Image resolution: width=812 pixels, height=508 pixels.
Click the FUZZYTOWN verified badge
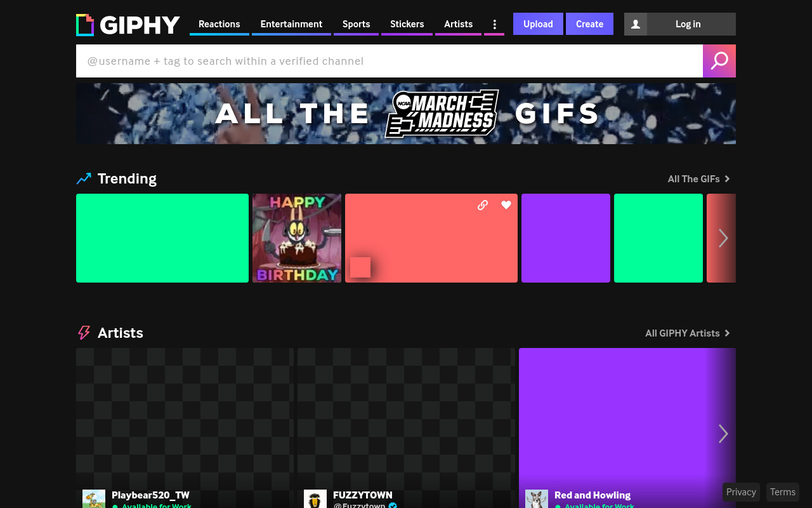tap(393, 505)
